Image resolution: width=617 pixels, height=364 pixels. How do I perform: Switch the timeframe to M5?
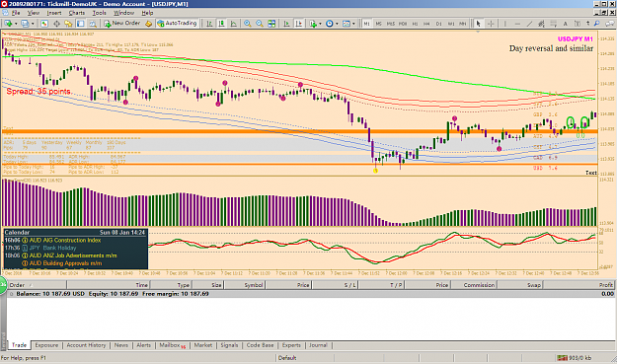click(378, 24)
